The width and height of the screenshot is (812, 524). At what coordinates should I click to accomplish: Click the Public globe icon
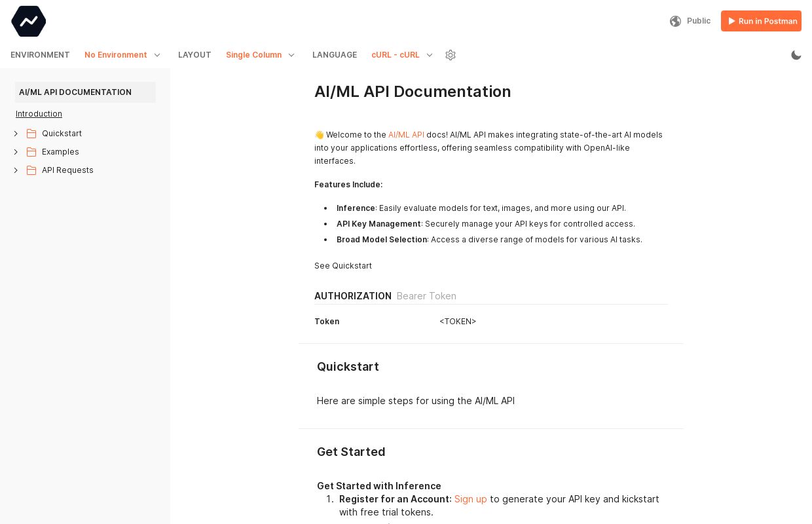tap(675, 21)
